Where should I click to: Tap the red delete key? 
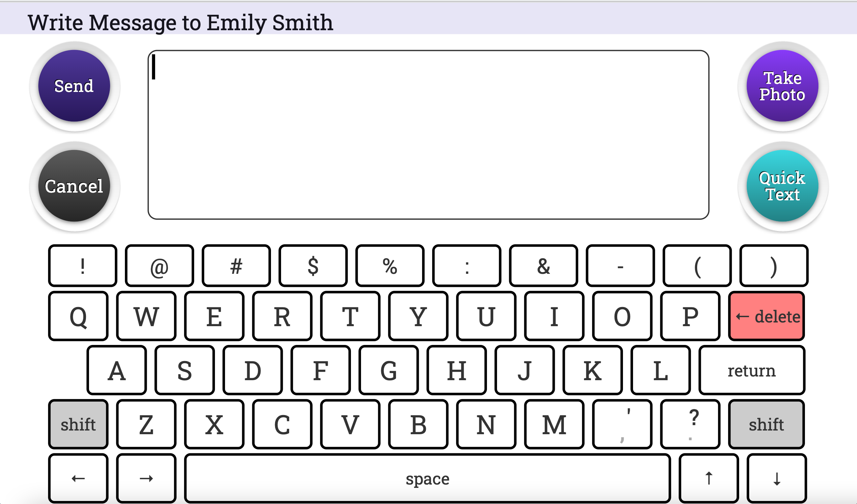click(x=767, y=316)
